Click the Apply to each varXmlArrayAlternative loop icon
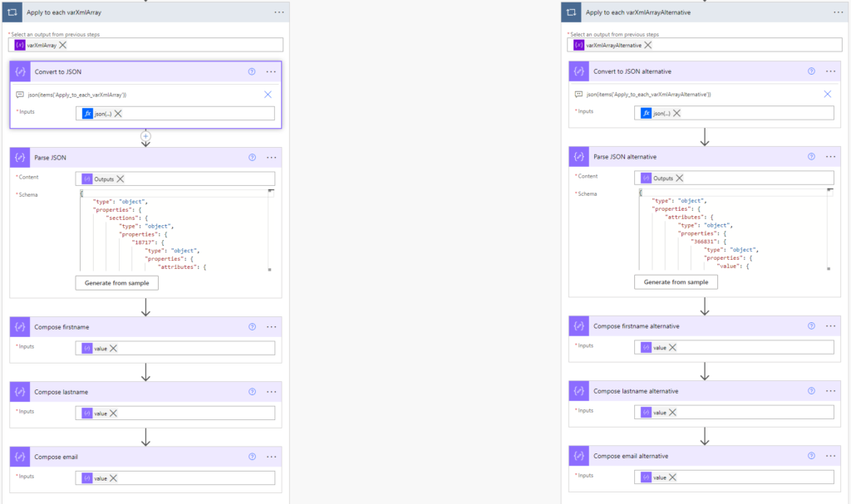This screenshot has width=851, height=504. 570,12
